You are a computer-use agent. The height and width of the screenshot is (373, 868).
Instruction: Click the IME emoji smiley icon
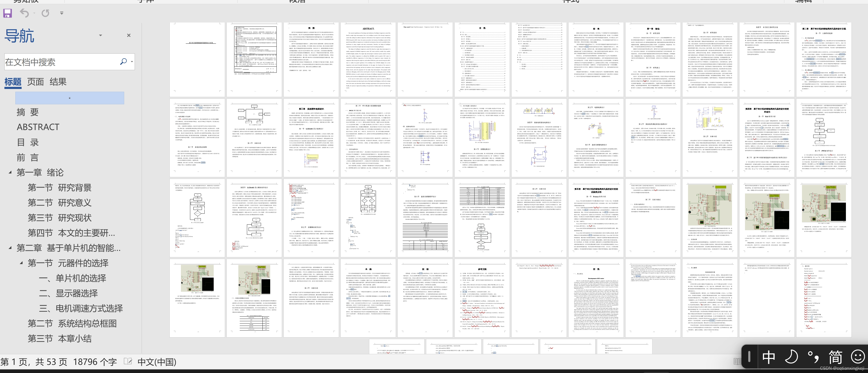pyautogui.click(x=858, y=357)
